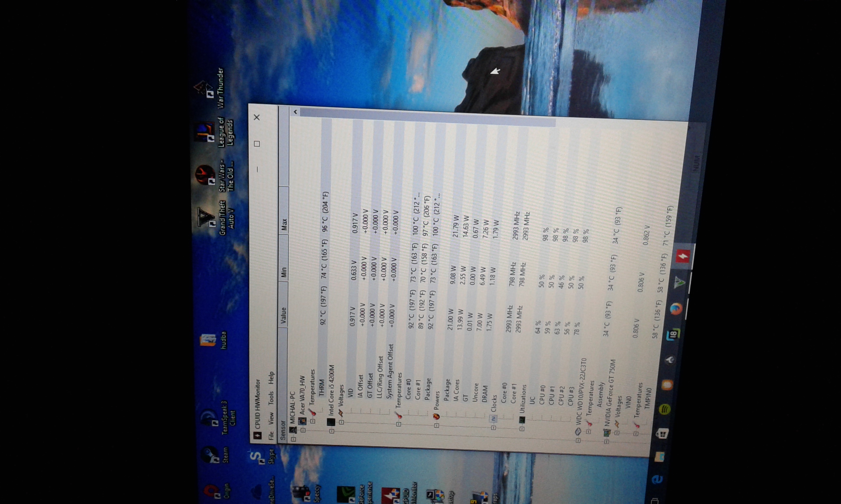Open the TeamSpeak 3 Client shortcut
The width and height of the screenshot is (841, 504).
click(x=209, y=417)
